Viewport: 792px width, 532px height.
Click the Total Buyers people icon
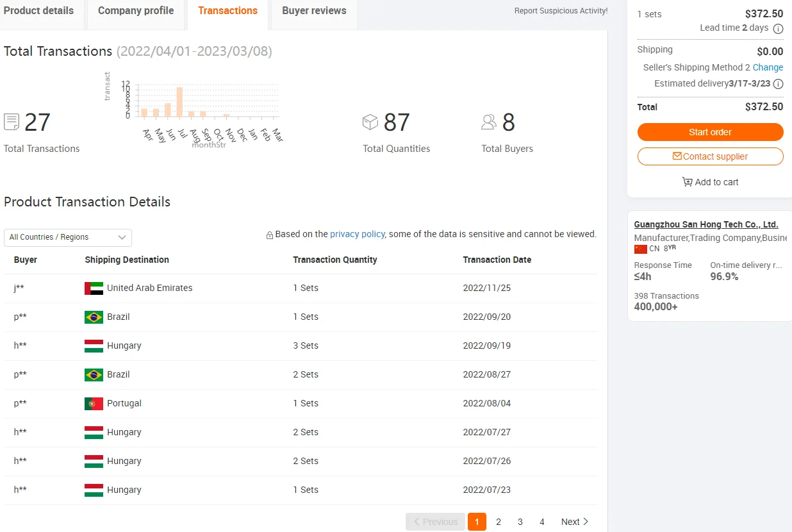(489, 122)
